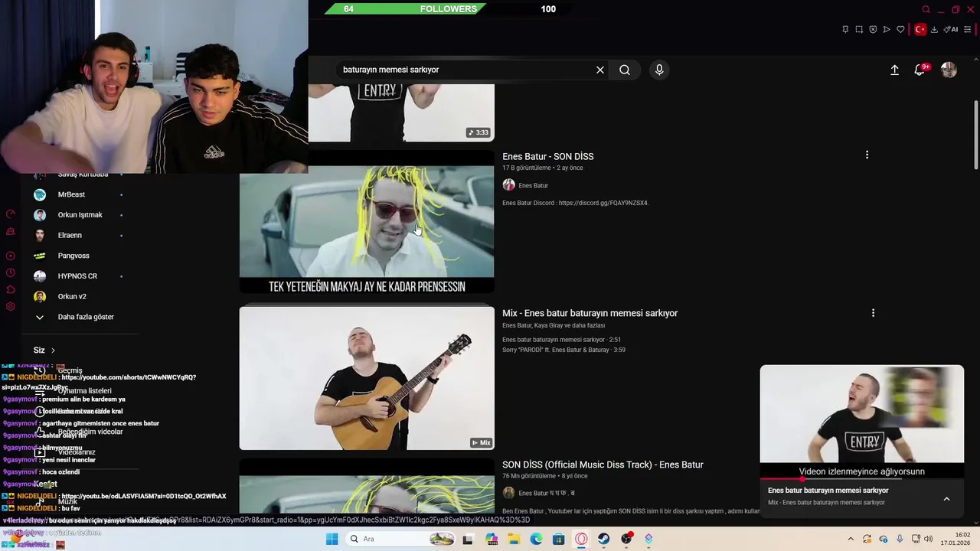Open Microsoft Edge from the taskbar
The image size is (980, 551).
pos(536,539)
